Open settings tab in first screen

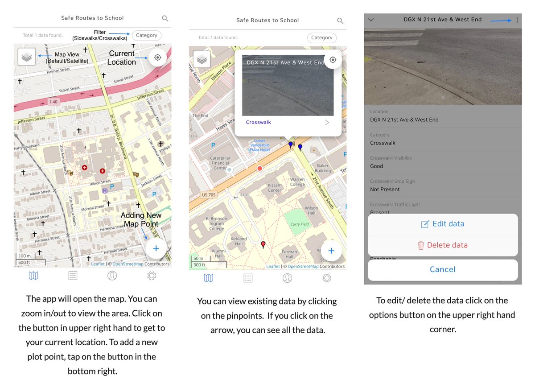click(152, 276)
